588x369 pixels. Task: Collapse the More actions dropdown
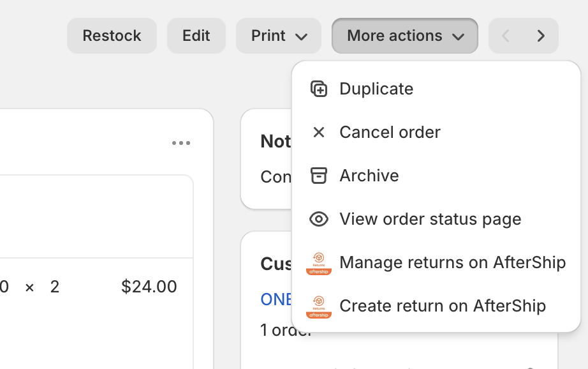pos(404,36)
